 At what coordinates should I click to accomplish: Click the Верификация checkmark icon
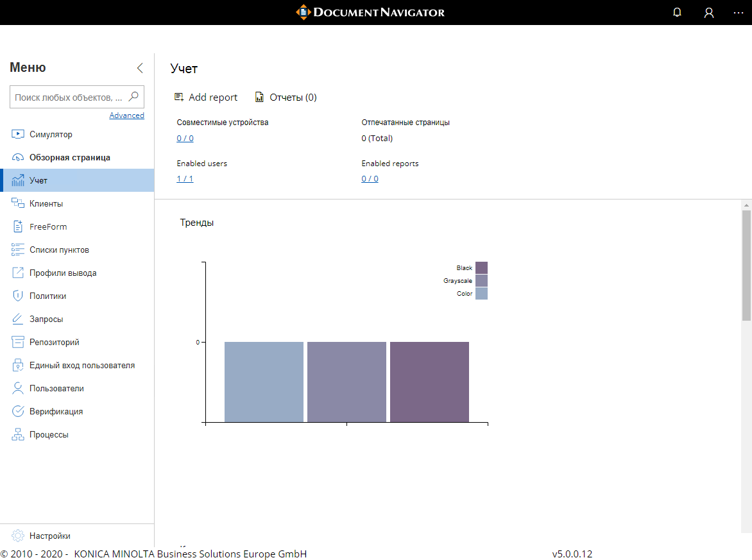pos(18,411)
